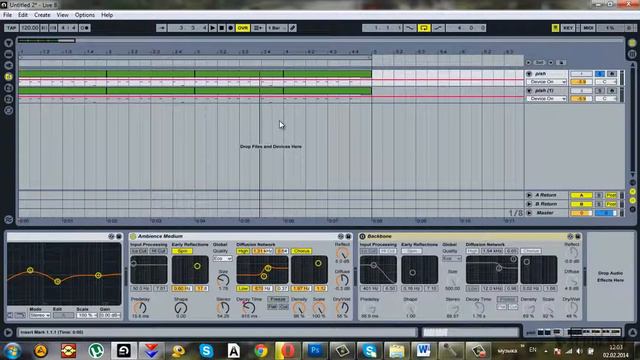Click the TAP tempo button
The height and width of the screenshot is (360, 640).
click(11, 28)
